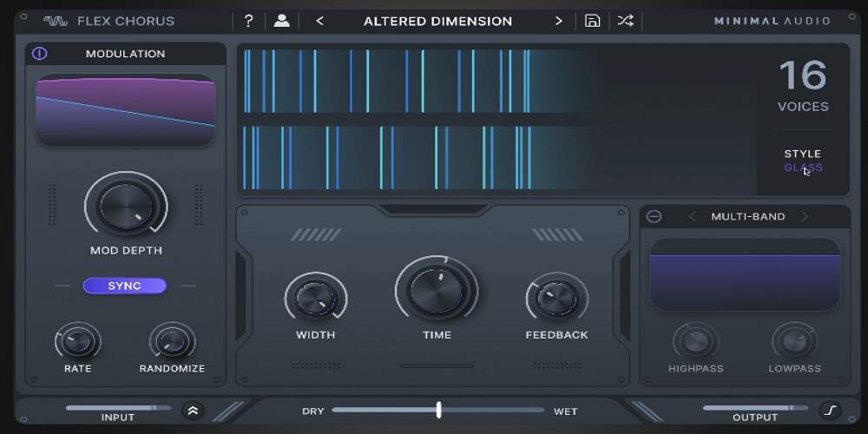This screenshot has width=868, height=434.
Task: Go to previous preset arrow
Action: 319,21
